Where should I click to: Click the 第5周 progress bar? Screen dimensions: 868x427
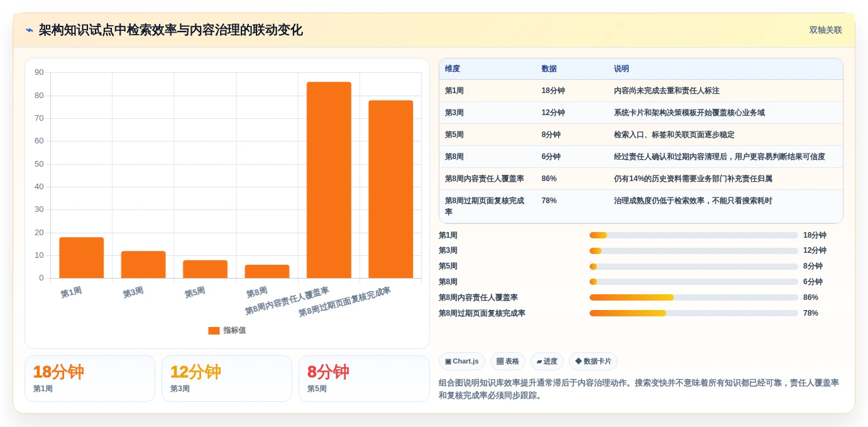(x=694, y=267)
